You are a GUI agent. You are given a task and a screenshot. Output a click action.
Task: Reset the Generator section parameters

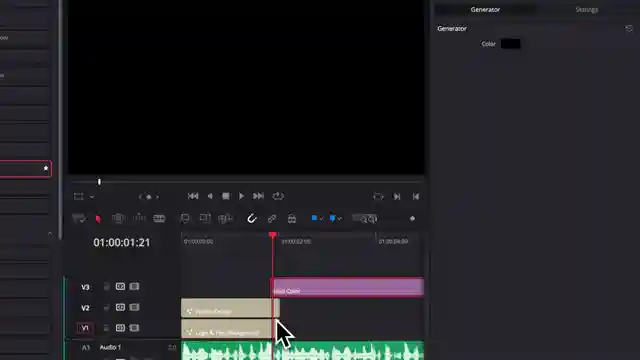(x=629, y=29)
